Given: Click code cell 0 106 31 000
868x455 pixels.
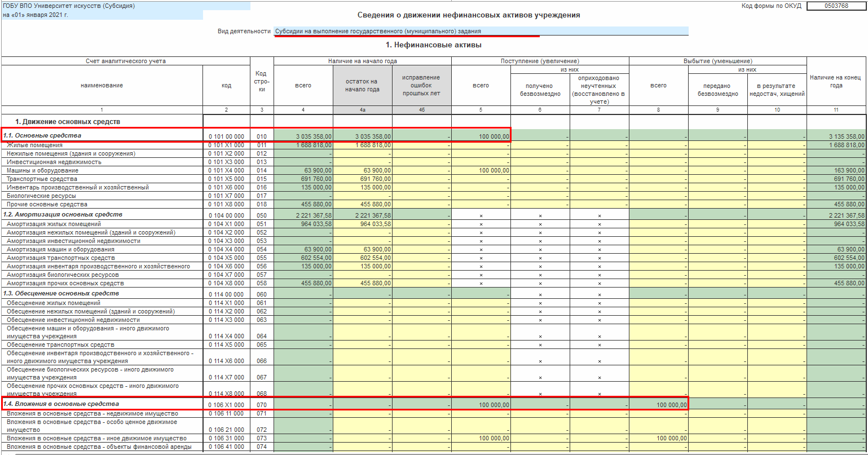Looking at the screenshot, I should [x=226, y=438].
